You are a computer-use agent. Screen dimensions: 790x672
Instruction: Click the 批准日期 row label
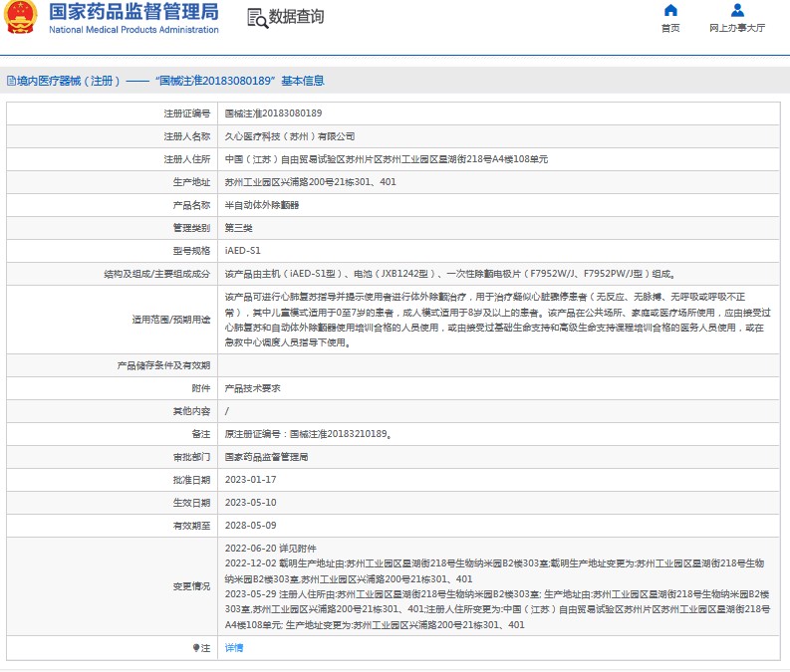tap(191, 480)
